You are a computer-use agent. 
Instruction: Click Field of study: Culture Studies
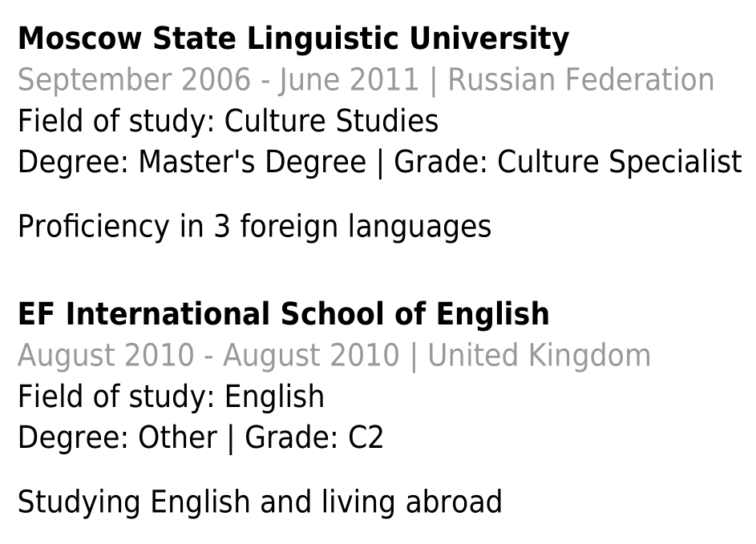[x=228, y=120]
